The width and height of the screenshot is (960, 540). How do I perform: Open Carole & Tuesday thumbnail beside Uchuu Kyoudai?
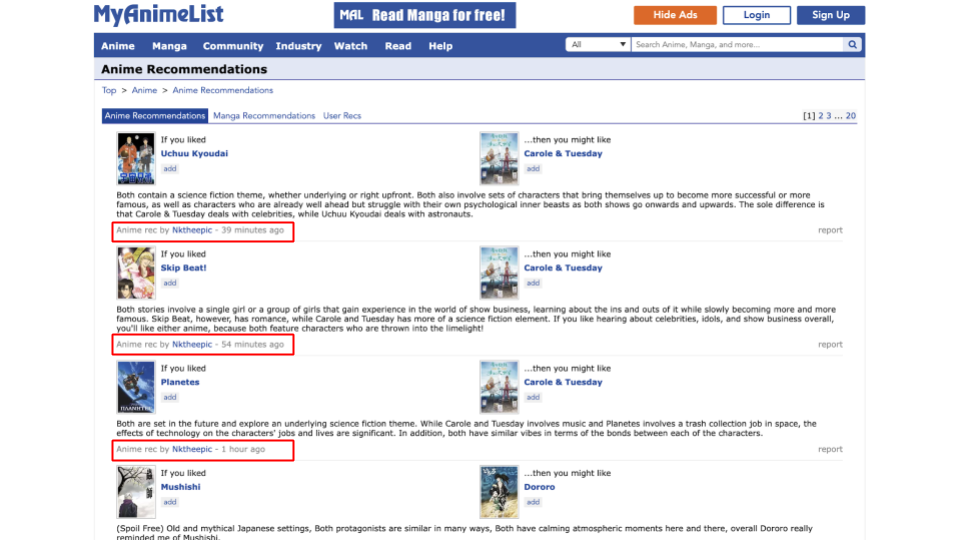click(x=499, y=159)
